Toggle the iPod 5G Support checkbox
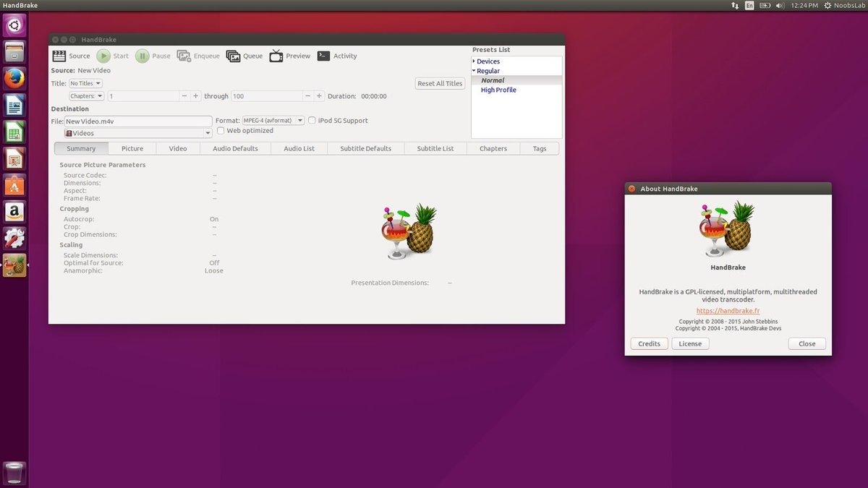 tap(312, 121)
